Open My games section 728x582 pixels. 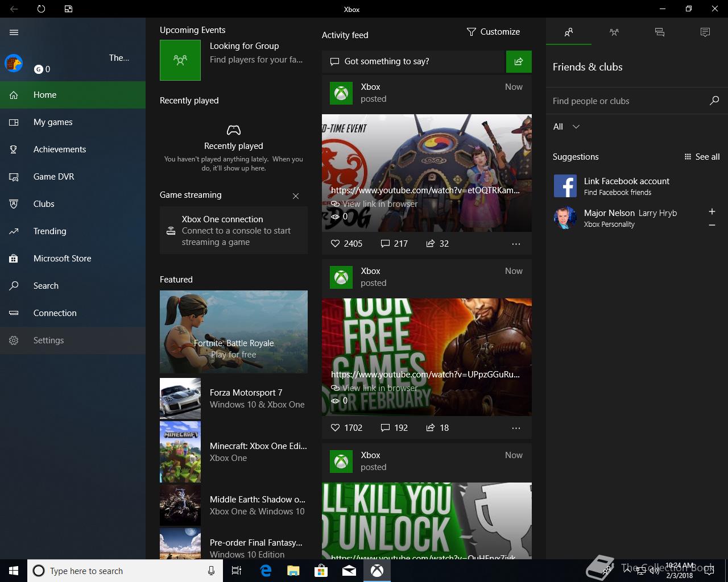(73, 122)
